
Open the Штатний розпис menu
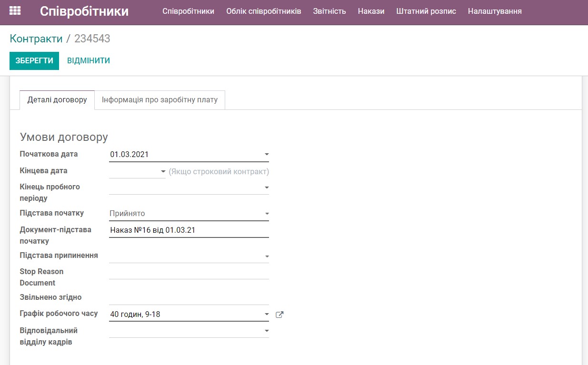[x=426, y=11]
